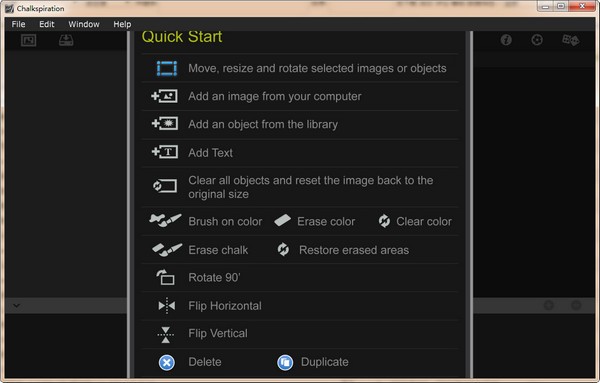
Task: Click the blue Delete circle icon
Action: [x=166, y=362]
